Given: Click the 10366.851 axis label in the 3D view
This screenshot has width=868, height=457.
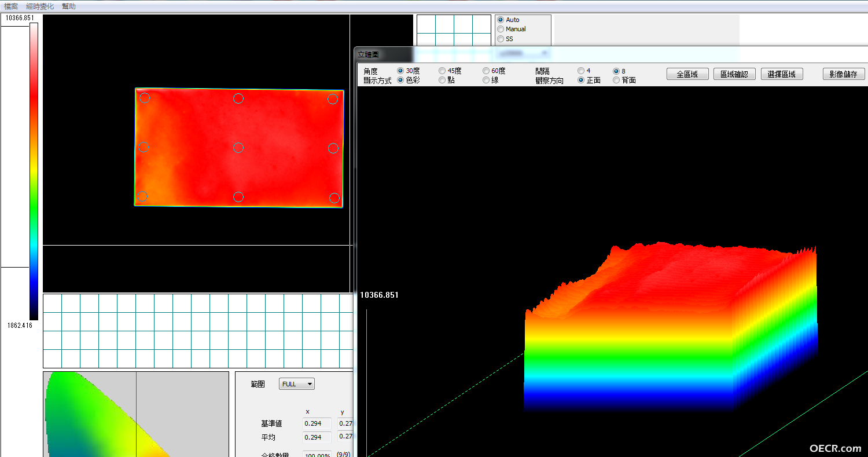Looking at the screenshot, I should 379,295.
